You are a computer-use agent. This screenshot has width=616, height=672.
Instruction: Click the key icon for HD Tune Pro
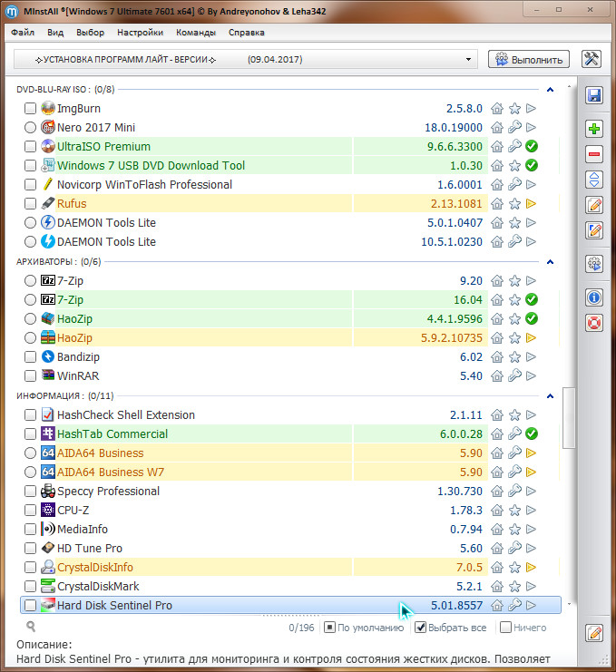[514, 548]
